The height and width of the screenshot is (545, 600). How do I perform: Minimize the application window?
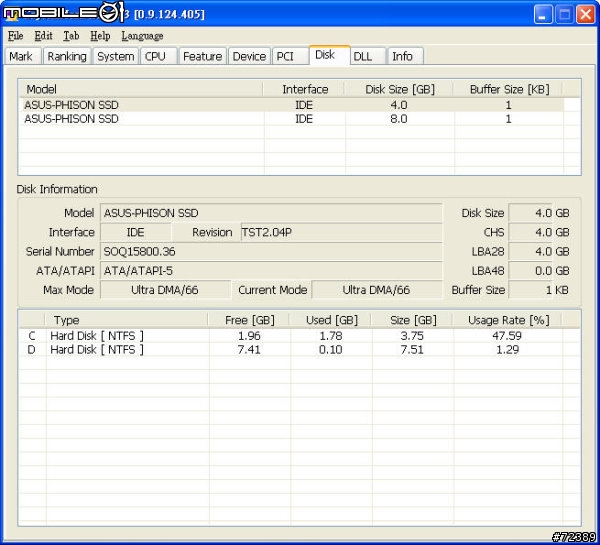click(x=543, y=15)
